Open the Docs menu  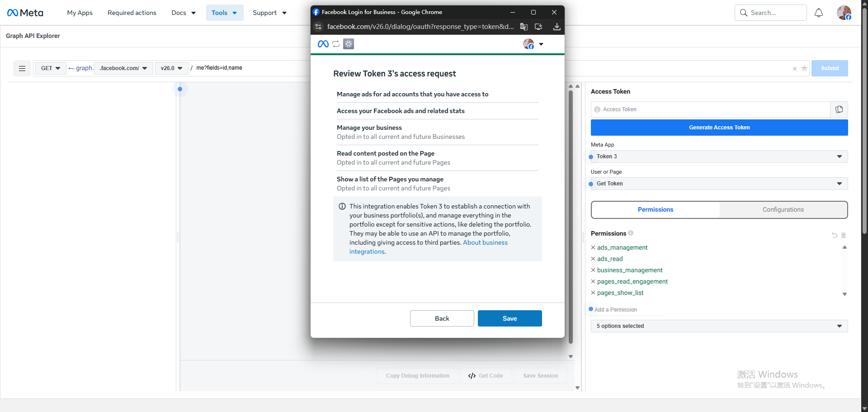tap(184, 13)
